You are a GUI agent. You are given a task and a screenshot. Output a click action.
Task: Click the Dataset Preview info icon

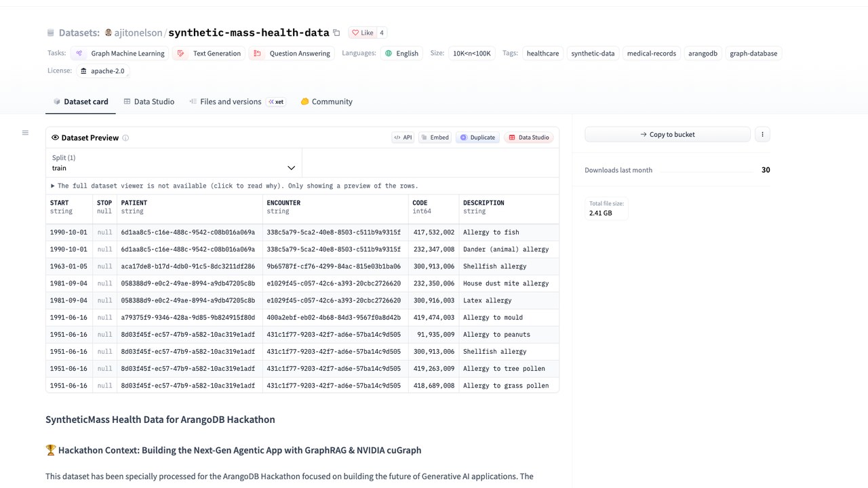(125, 138)
